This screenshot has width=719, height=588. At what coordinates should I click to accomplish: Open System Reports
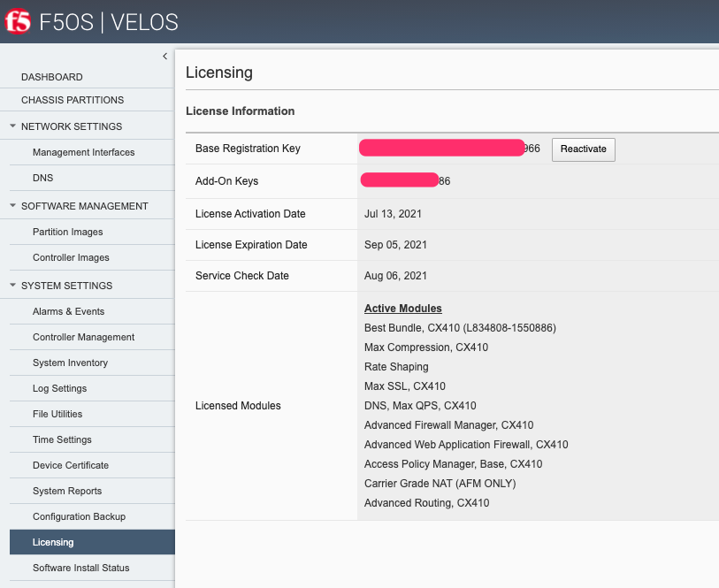pos(67,492)
